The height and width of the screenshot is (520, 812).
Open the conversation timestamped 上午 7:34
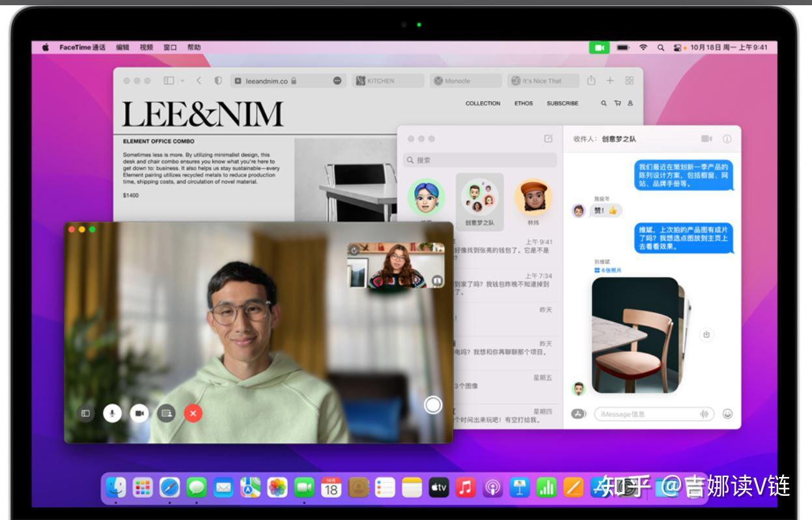pos(505,284)
